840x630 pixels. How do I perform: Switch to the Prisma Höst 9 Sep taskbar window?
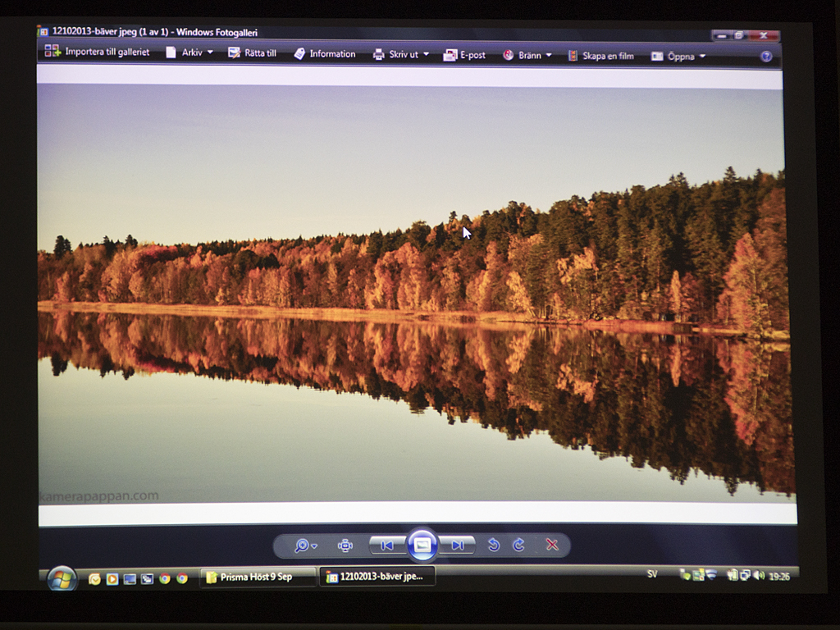[258, 577]
